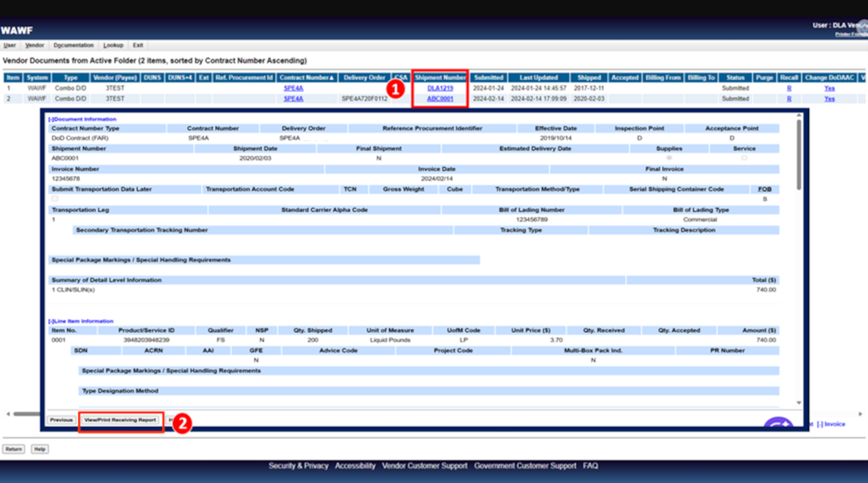
Task: Open shipment number DLA1219 link
Action: (x=440, y=88)
